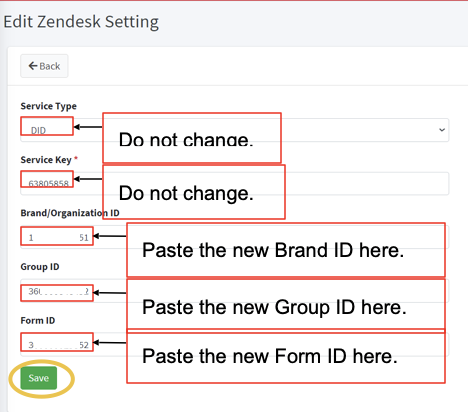Viewport: 468px width, 412px height.
Task: Click the Form ID input field
Action: 235,345
